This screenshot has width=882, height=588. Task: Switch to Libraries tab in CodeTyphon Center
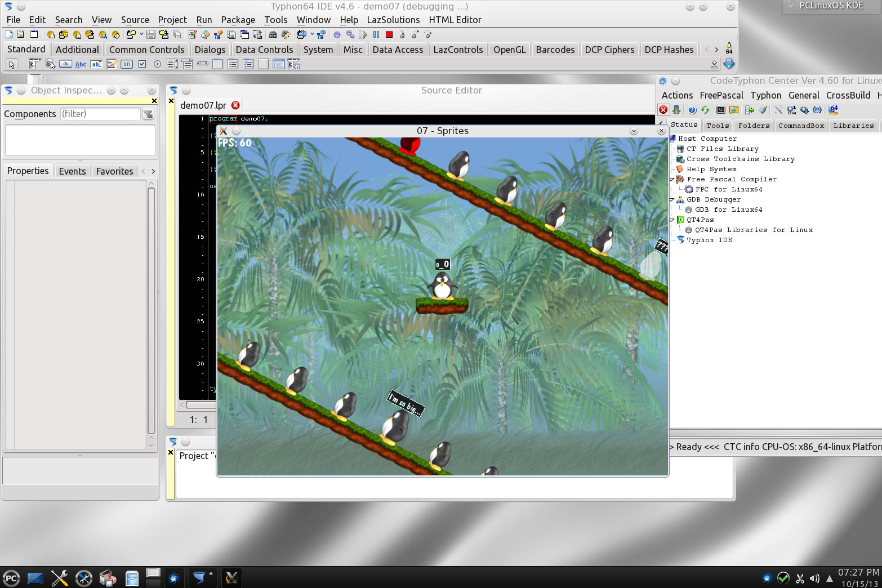click(x=853, y=126)
